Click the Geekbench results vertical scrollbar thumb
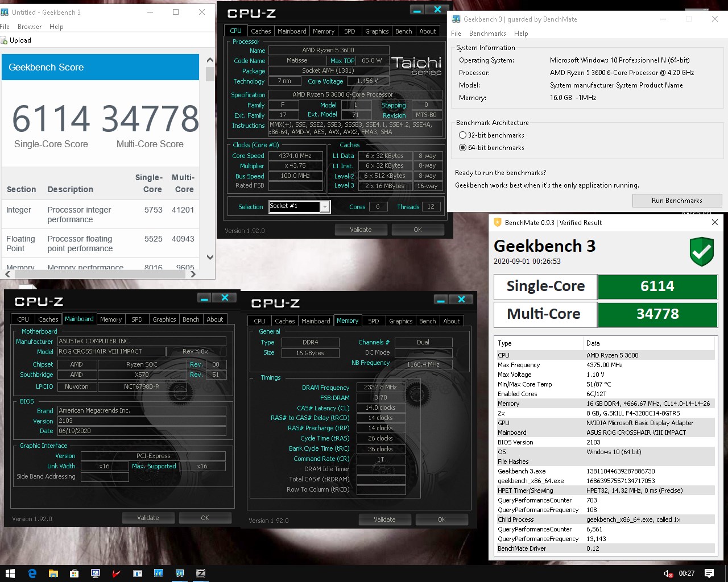This screenshot has height=582, width=728. point(210,74)
